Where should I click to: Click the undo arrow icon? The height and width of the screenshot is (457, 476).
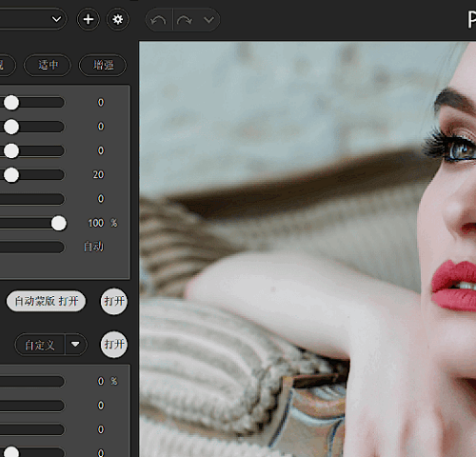tap(158, 20)
